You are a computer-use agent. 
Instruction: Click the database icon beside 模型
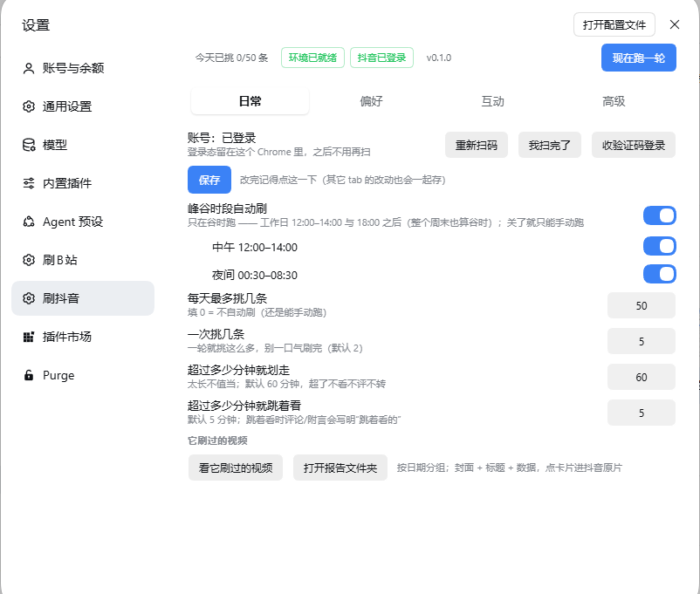point(29,145)
